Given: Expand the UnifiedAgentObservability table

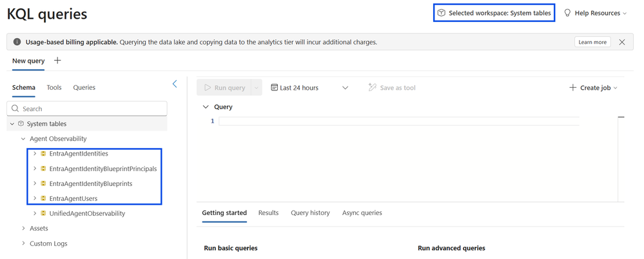Looking at the screenshot, I should coord(35,213).
